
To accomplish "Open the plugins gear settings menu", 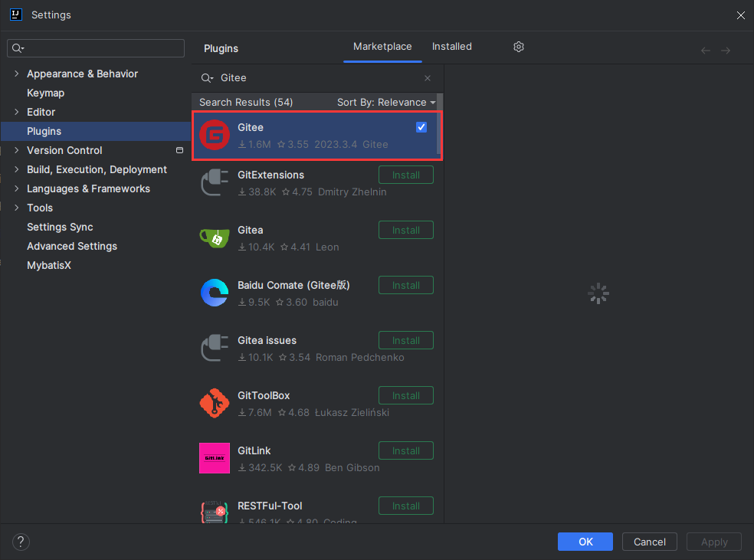I will pos(518,47).
